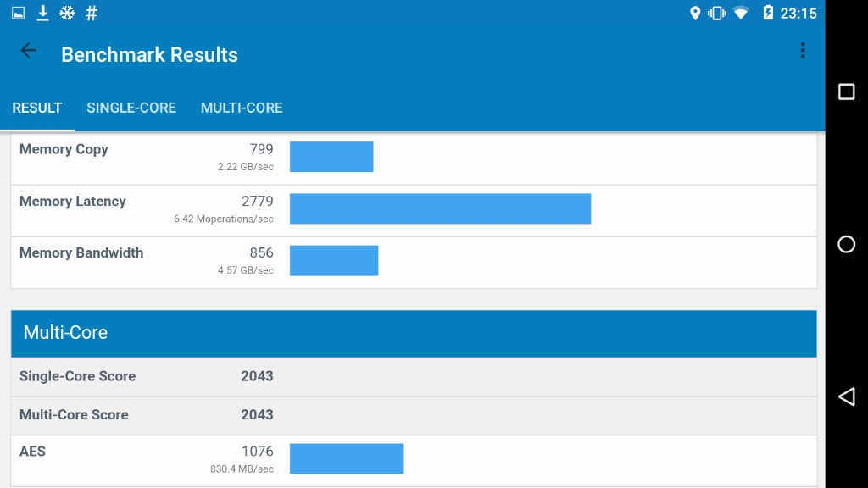Switch to the MULTI-CORE tab
This screenshot has height=488, width=868.
pyautogui.click(x=242, y=108)
